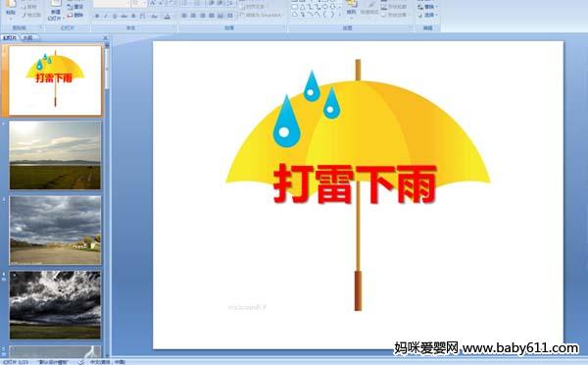Select the dark storm clouds slide thumbnail
Screen dimensions: 588x365
(x=55, y=305)
